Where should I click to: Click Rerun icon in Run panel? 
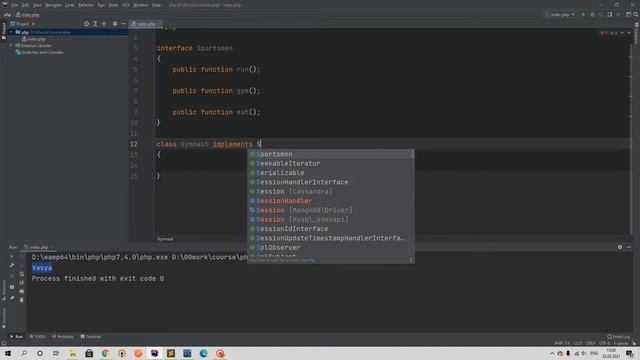click(12, 257)
